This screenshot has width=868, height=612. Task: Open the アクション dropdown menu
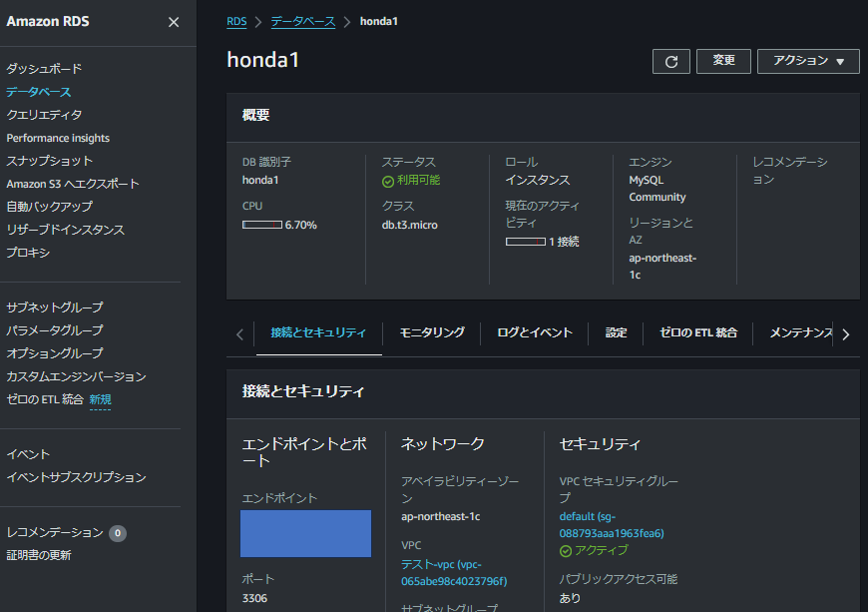point(808,61)
